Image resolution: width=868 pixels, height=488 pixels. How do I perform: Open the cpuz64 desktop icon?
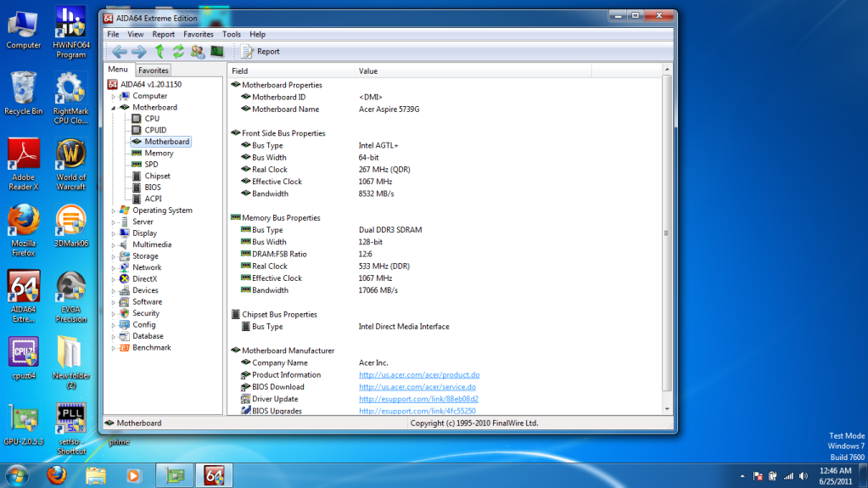(x=23, y=358)
